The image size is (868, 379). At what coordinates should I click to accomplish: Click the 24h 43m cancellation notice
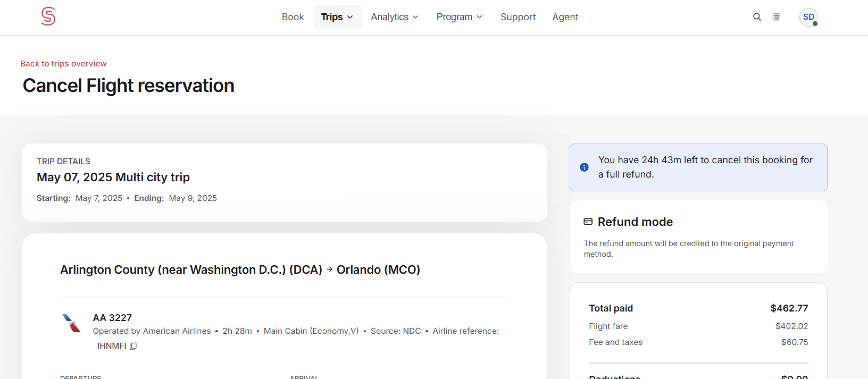click(x=705, y=167)
